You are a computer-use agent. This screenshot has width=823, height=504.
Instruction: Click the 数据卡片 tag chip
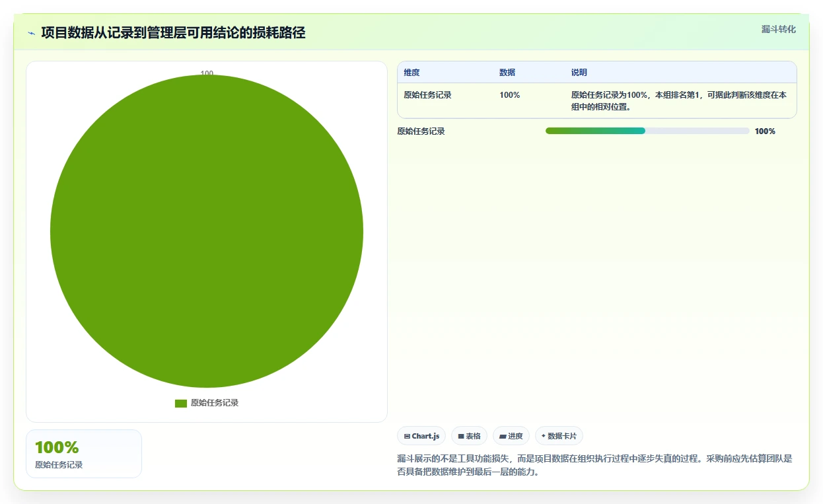coord(559,436)
